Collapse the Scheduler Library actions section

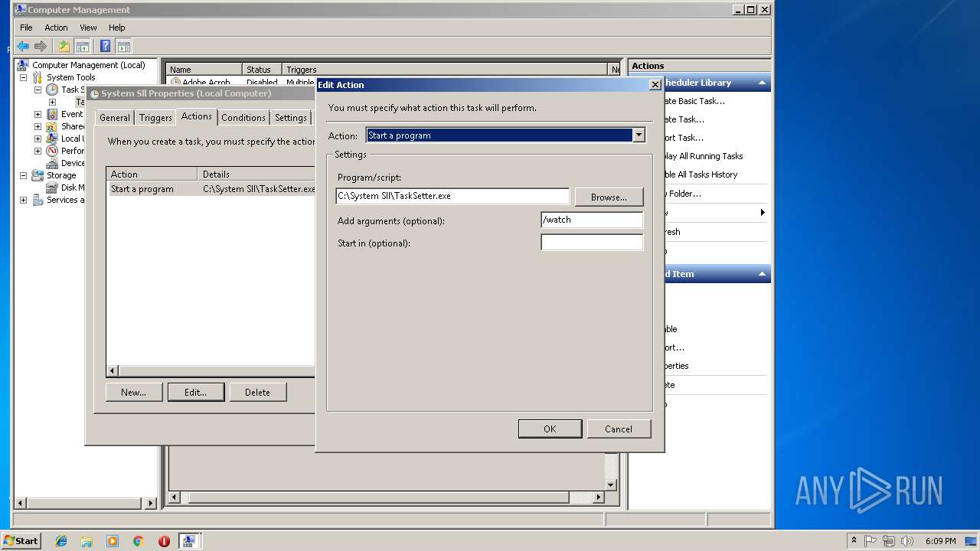[x=762, y=83]
